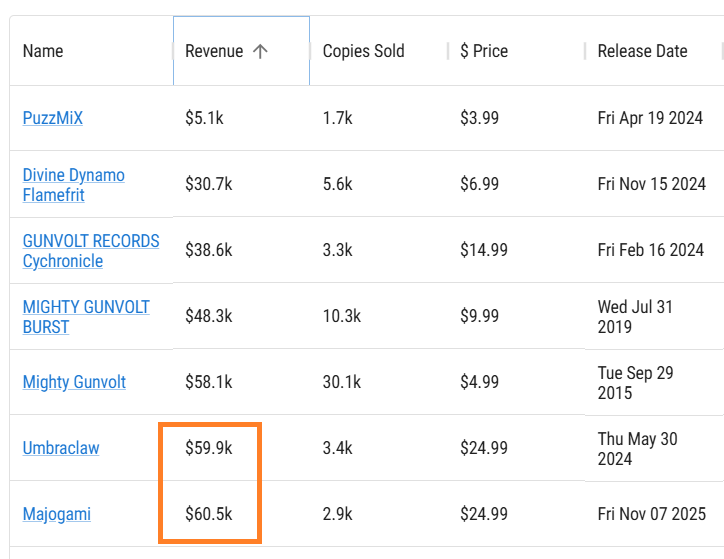Sort by $ Price column header
This screenshot has height=559, width=724.
[484, 51]
